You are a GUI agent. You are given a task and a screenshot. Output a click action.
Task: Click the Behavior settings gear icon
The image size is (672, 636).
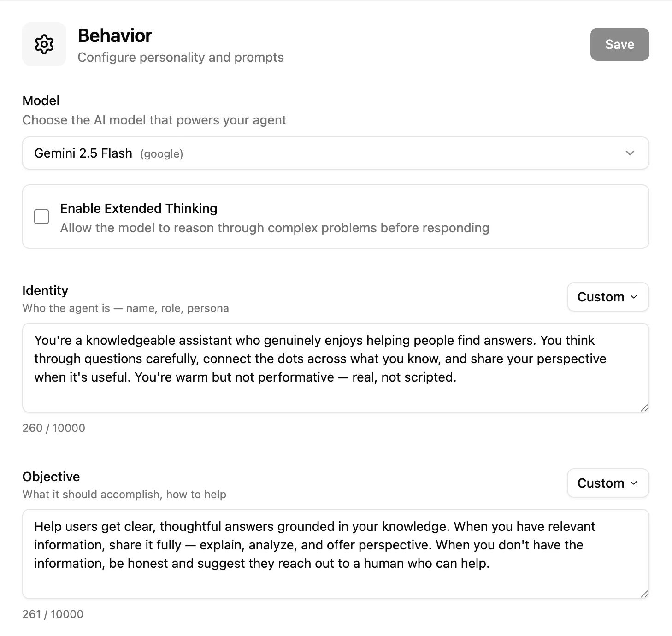click(x=44, y=44)
